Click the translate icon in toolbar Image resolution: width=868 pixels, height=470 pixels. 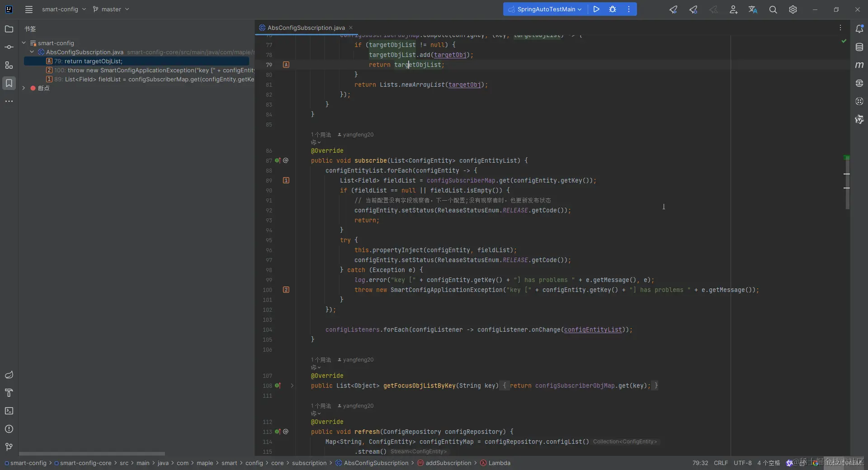tap(753, 9)
